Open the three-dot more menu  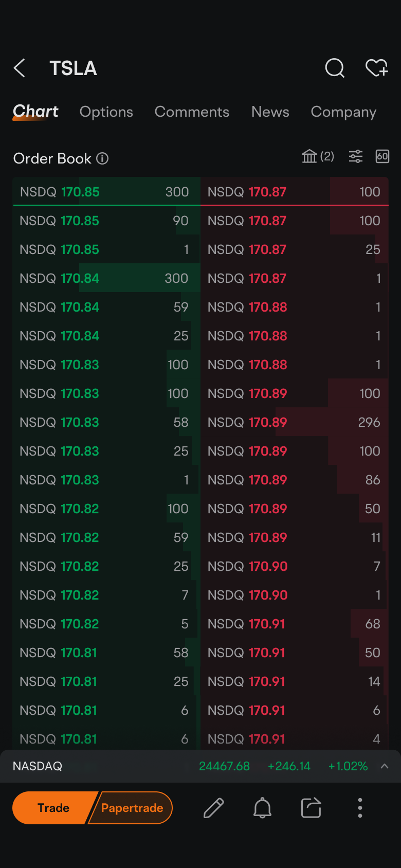coord(360,808)
